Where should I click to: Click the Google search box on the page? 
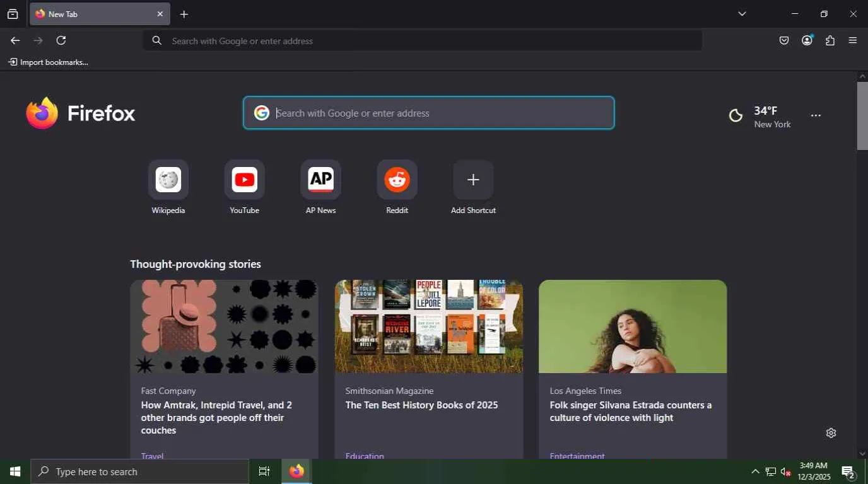[429, 113]
